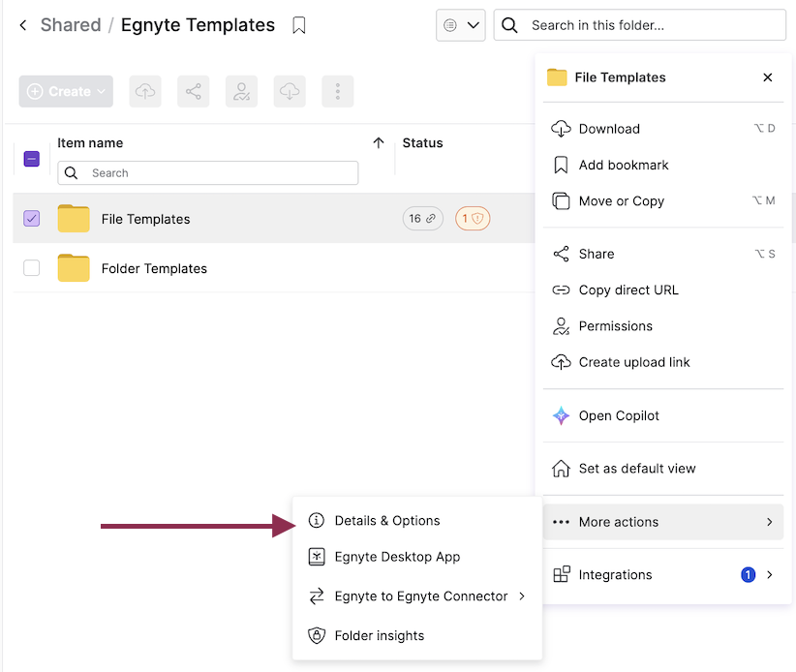Click the upload cloud toolbar icon

coord(145,91)
